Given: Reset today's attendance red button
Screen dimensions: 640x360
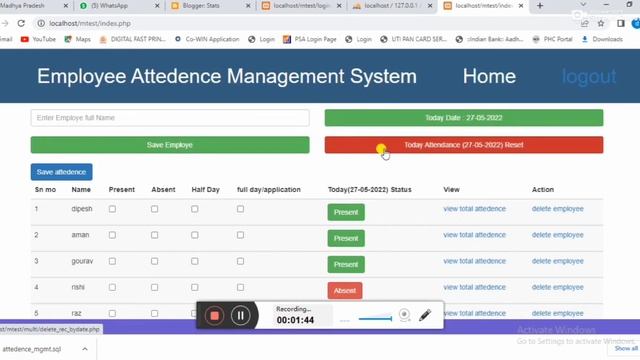Looking at the screenshot, I should [x=464, y=145].
